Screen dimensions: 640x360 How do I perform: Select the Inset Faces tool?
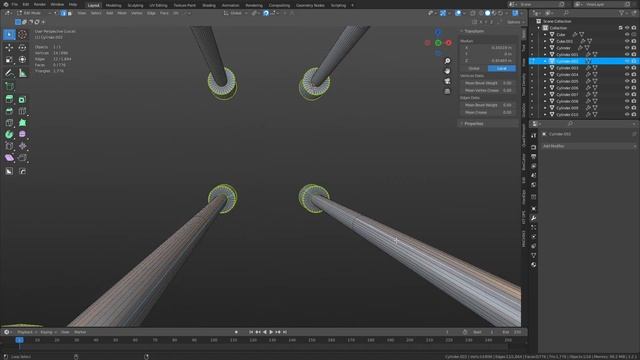22,99
